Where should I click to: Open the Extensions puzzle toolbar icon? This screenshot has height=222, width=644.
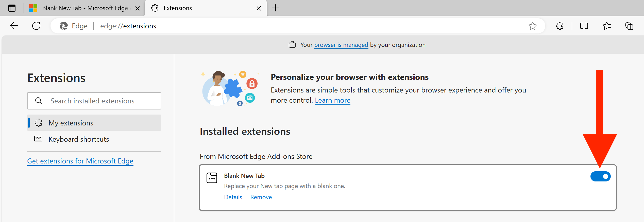tap(560, 26)
